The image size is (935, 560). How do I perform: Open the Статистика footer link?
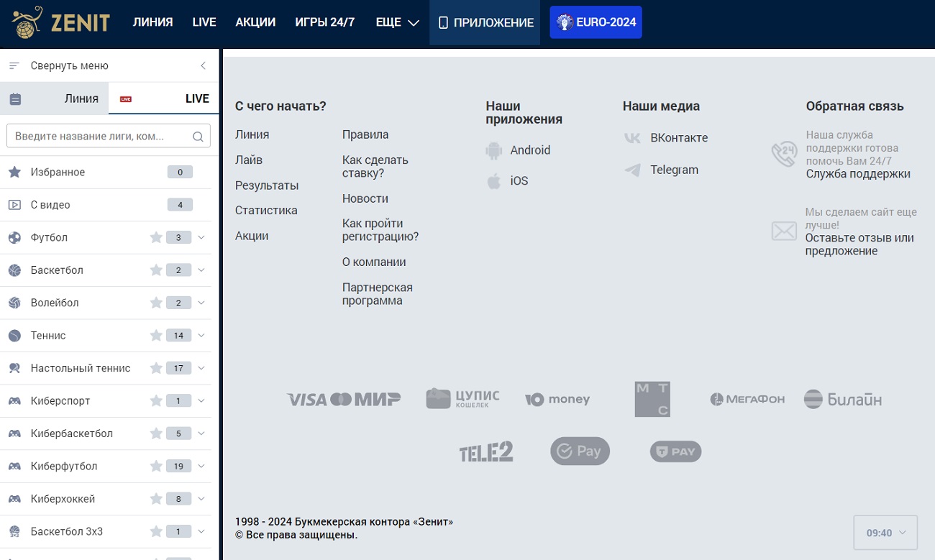tap(266, 211)
